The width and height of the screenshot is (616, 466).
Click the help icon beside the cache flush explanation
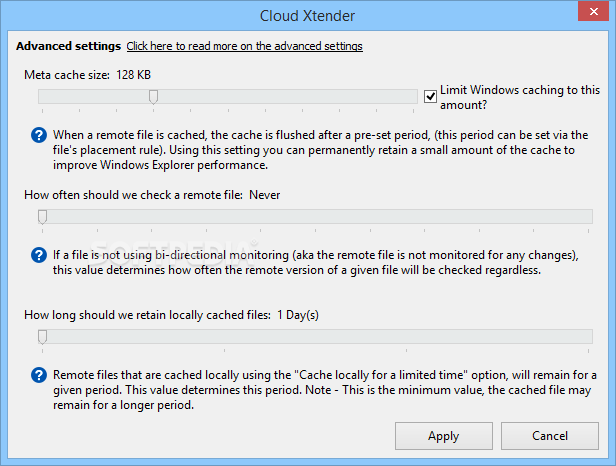[x=39, y=135]
